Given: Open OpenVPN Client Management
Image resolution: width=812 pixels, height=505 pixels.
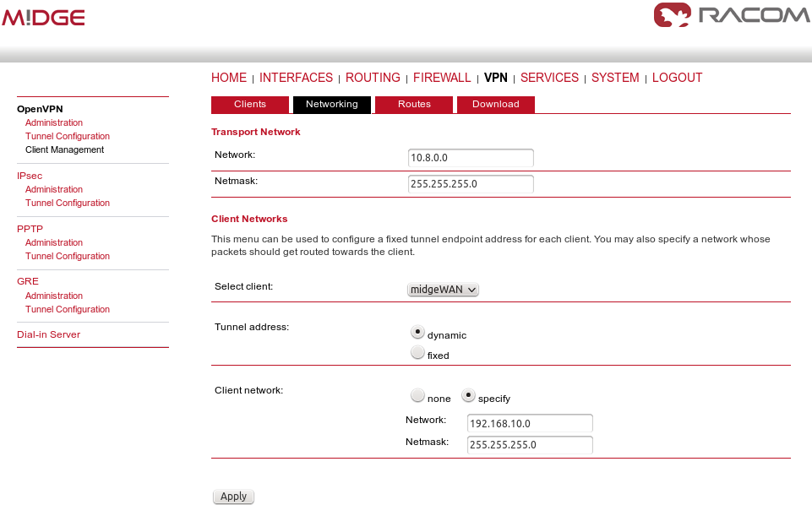Looking at the screenshot, I should click(x=65, y=149).
